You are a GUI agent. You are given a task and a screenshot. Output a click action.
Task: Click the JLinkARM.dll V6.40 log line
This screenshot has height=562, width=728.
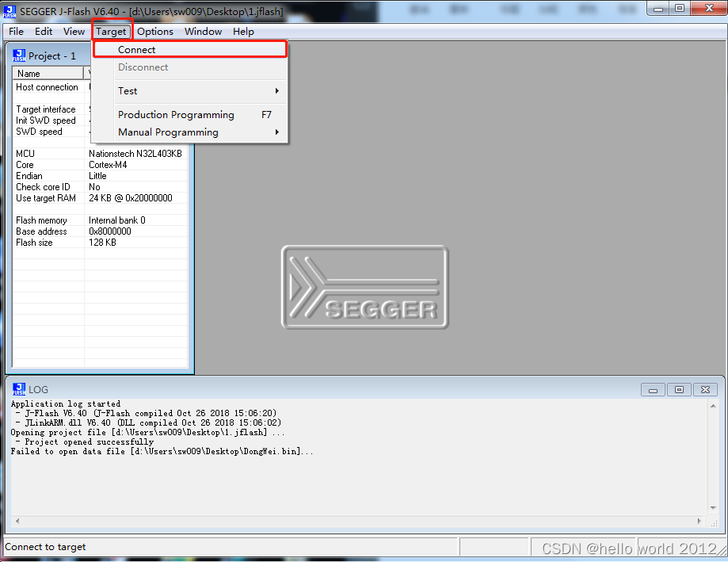click(148, 422)
